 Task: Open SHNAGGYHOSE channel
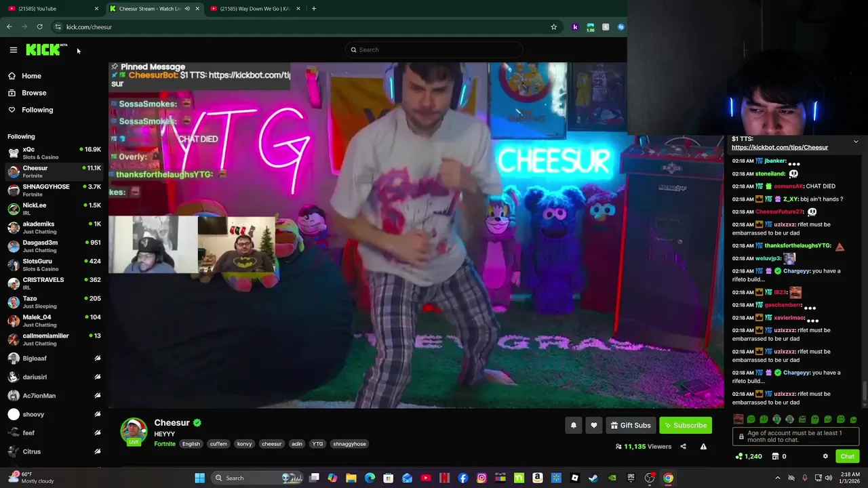click(x=53, y=190)
